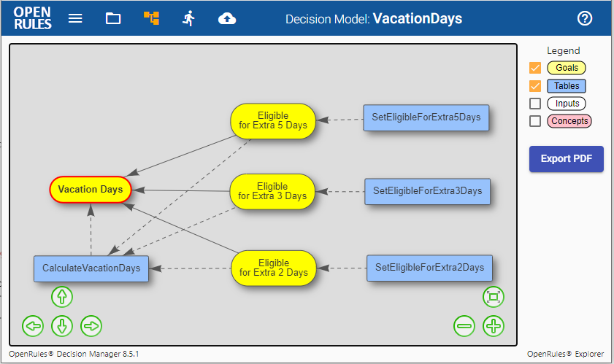Pan diagram up with green arrow
The height and width of the screenshot is (364, 614).
point(62,297)
